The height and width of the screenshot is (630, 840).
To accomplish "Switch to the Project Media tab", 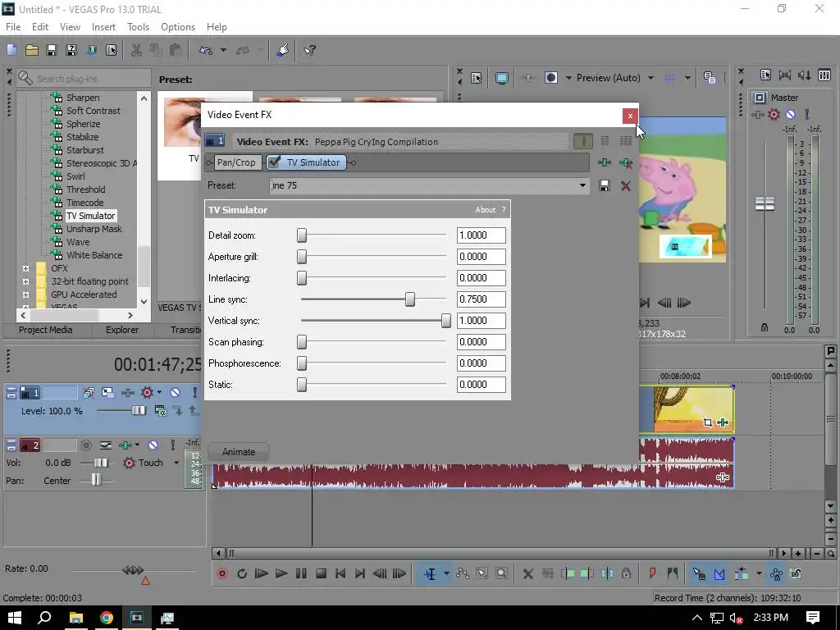I will click(46, 330).
